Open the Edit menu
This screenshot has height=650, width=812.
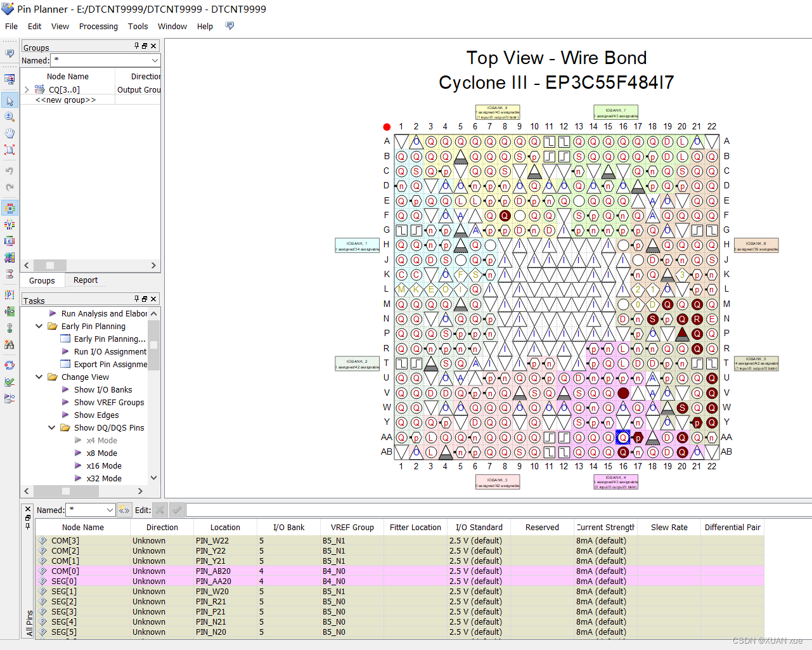pos(34,26)
